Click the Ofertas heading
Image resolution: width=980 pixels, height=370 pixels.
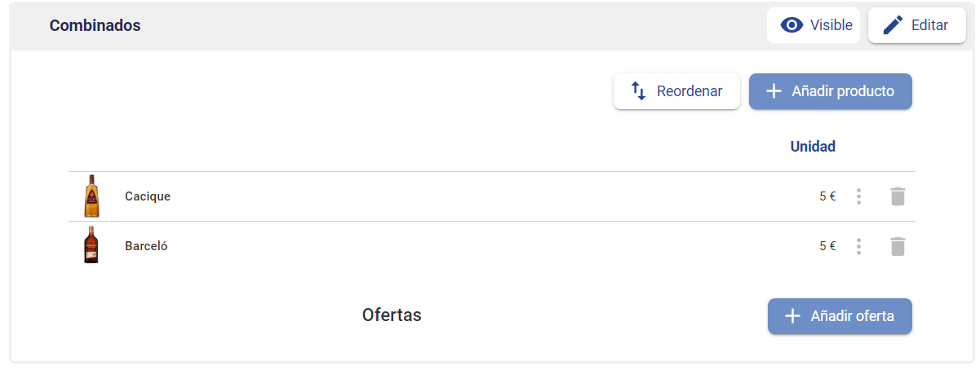[x=392, y=315]
